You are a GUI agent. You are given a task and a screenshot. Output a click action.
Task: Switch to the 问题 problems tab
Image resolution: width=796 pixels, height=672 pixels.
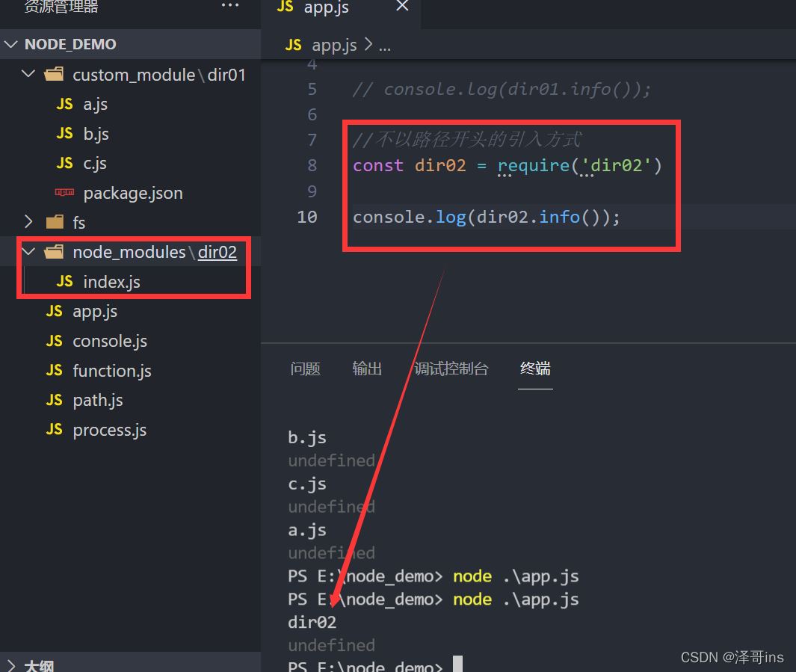pyautogui.click(x=305, y=369)
